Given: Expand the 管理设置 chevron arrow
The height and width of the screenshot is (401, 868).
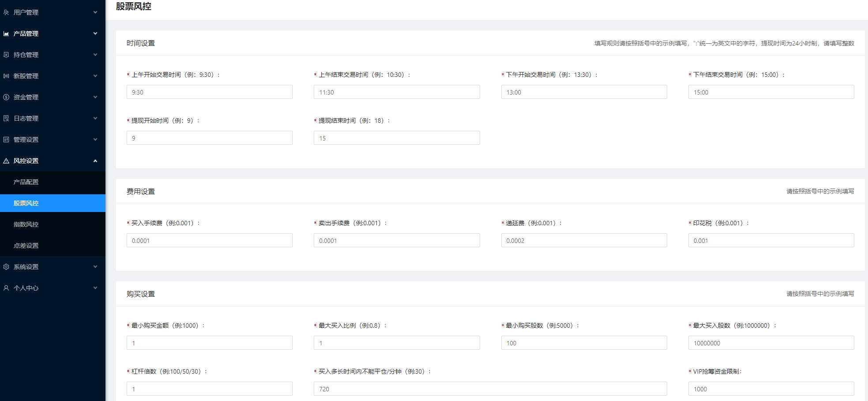Looking at the screenshot, I should 95,140.
